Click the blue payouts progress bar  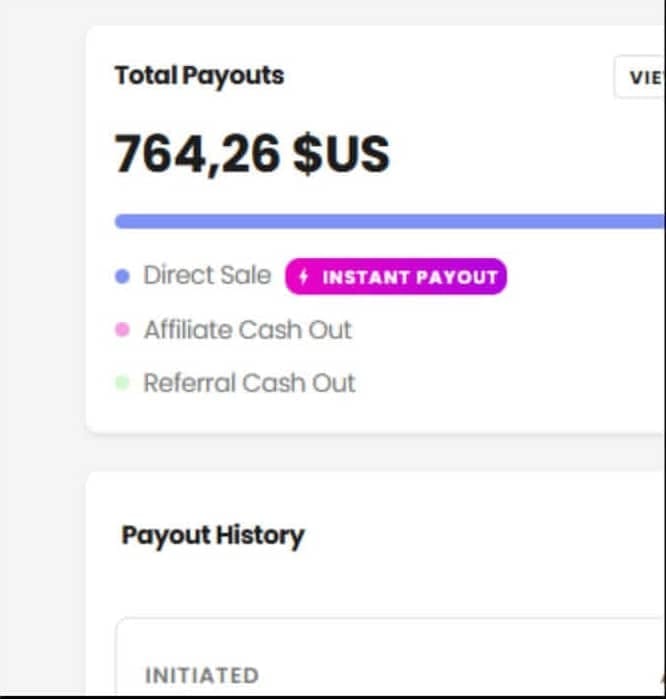(390, 221)
